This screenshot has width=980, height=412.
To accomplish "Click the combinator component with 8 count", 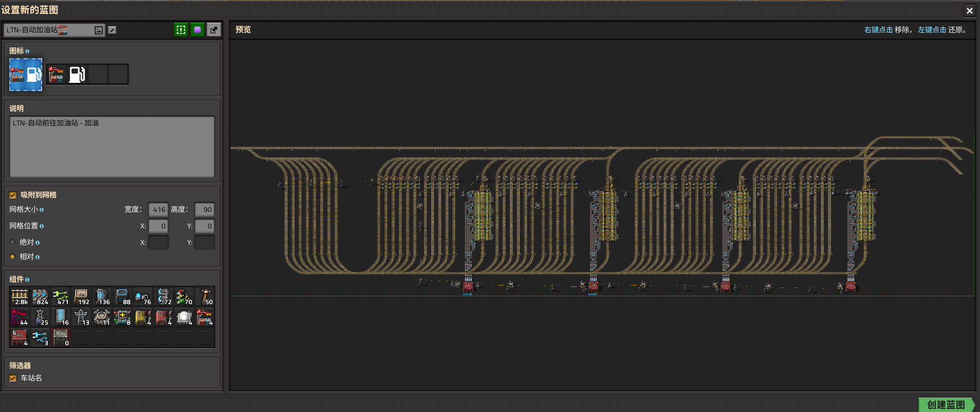I will tap(122, 317).
